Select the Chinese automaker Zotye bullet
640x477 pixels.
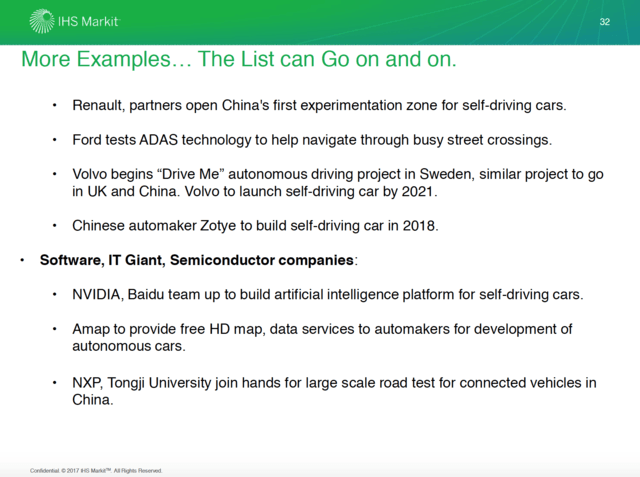(x=256, y=226)
